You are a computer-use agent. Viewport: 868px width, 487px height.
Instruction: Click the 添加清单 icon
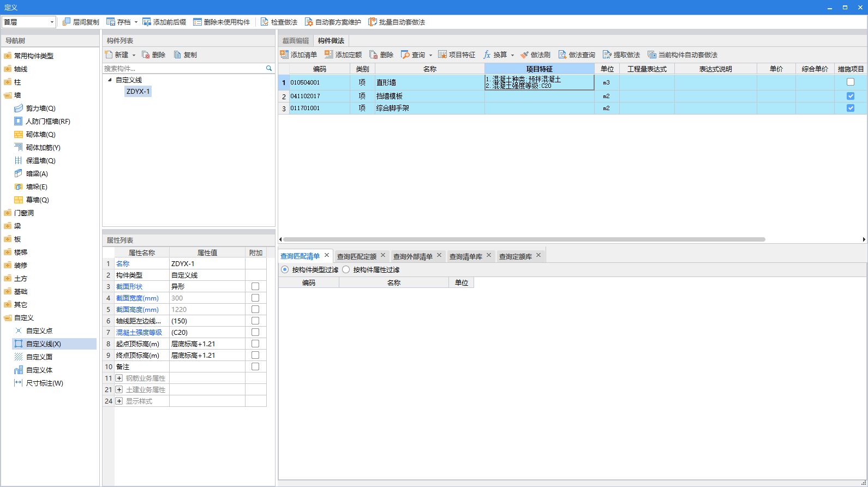[x=284, y=55]
